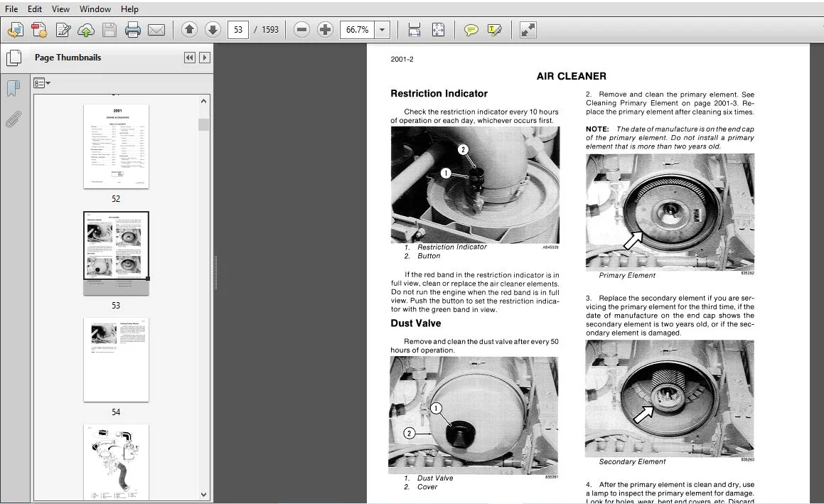The height and width of the screenshot is (504, 824).
Task: Open the Attachments paperclip panel
Action: [x=13, y=119]
